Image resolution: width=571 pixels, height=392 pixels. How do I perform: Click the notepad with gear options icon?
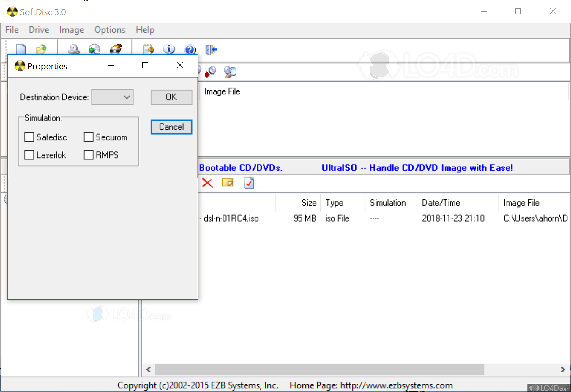point(149,49)
